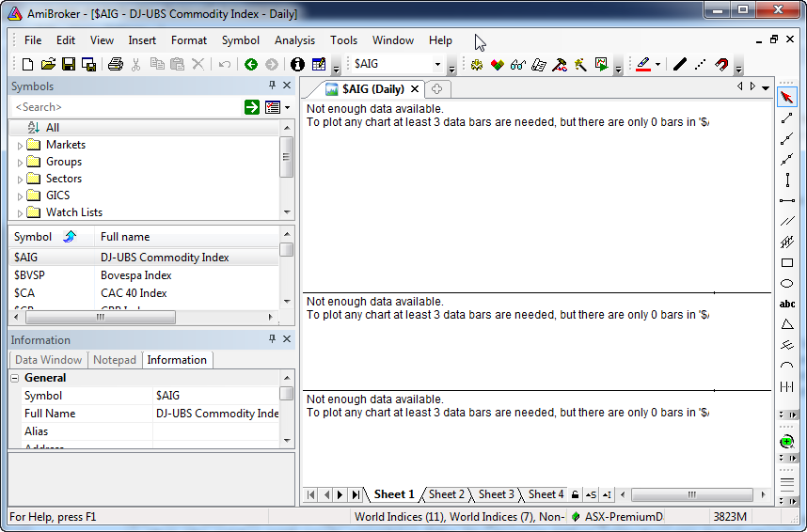Toggle the sheet lock icon
This screenshot has height=532, width=807.
575,494
